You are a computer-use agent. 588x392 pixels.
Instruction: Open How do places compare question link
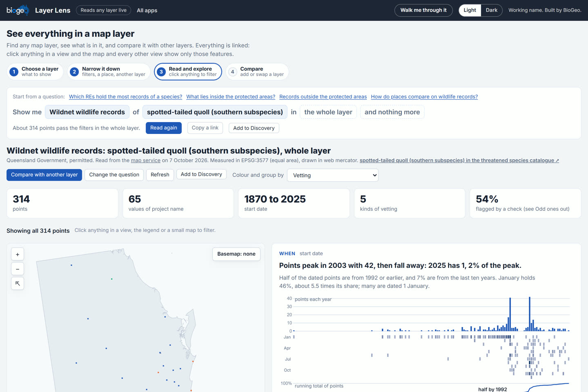click(x=424, y=97)
